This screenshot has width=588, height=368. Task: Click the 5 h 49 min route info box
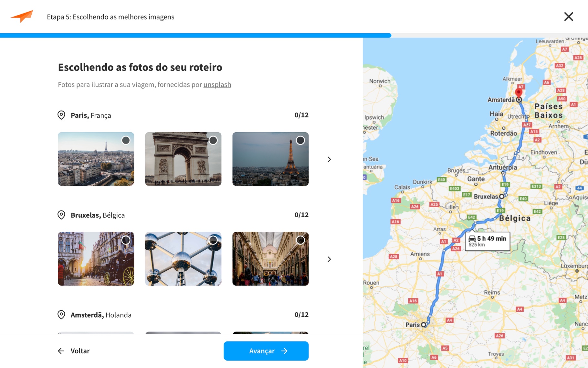pos(488,241)
